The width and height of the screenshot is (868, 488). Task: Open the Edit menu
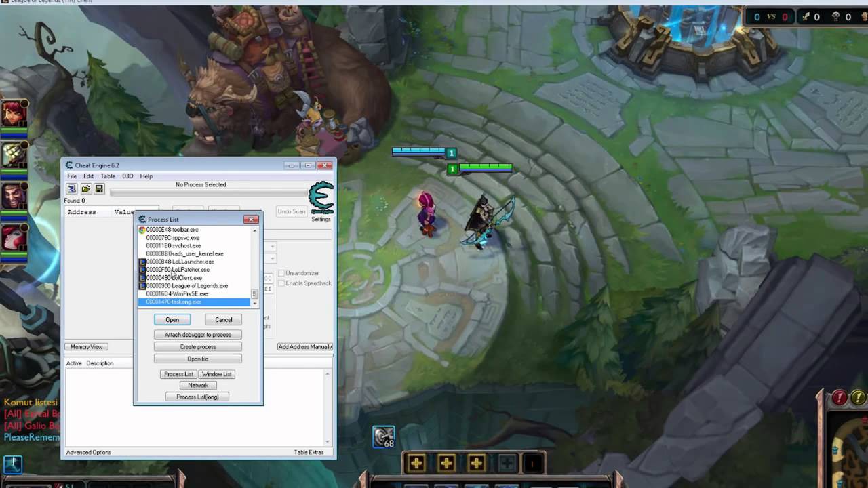point(89,176)
